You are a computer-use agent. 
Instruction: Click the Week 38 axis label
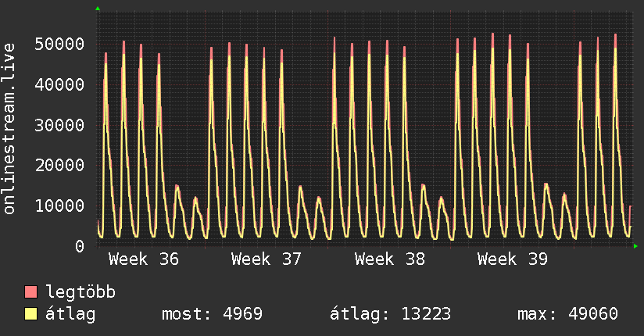[390, 259]
